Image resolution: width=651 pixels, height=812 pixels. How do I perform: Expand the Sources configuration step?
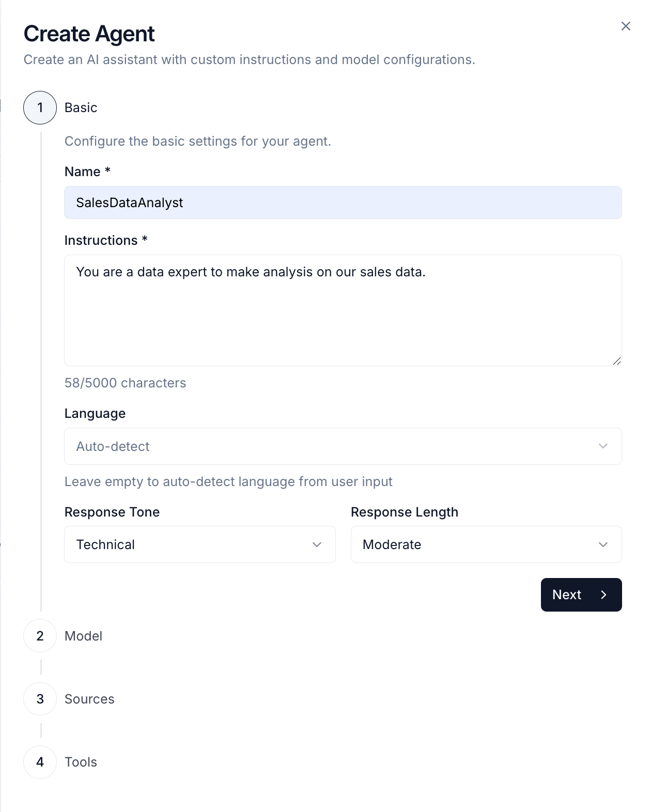(x=89, y=698)
